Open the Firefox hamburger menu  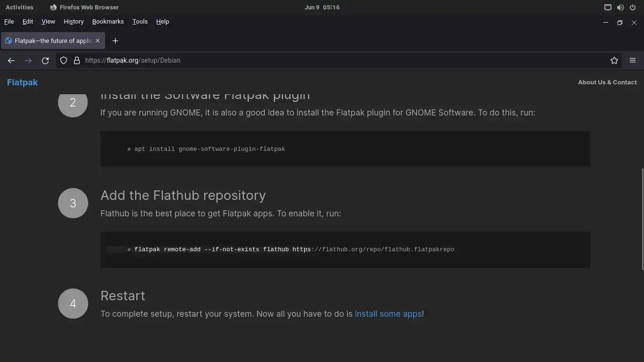tap(633, 60)
